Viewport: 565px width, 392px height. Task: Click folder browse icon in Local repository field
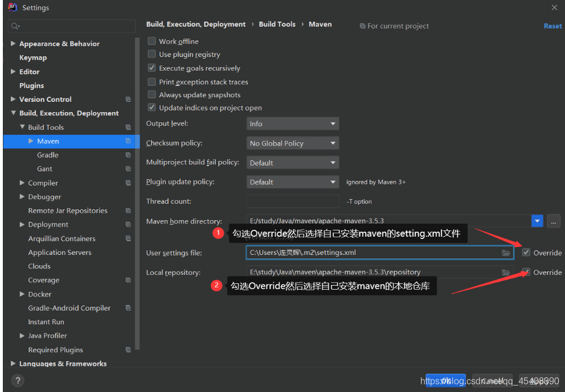[506, 273]
